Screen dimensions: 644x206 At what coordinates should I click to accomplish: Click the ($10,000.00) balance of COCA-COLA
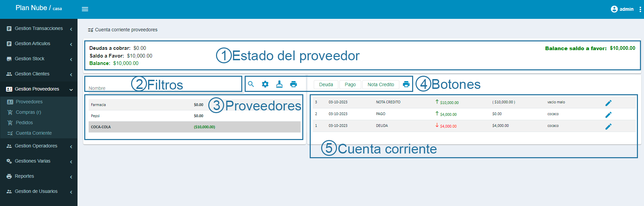click(204, 127)
